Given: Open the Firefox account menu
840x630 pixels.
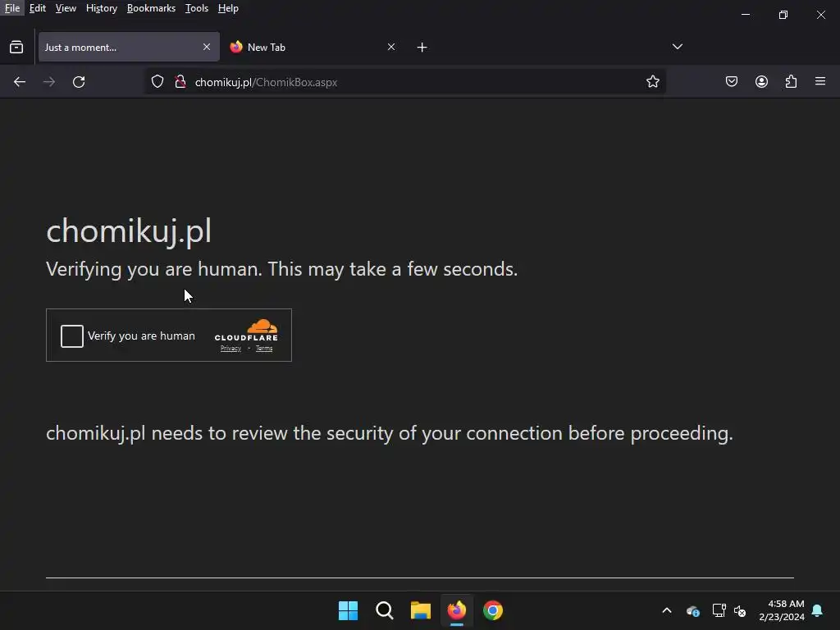Looking at the screenshot, I should click(x=761, y=81).
